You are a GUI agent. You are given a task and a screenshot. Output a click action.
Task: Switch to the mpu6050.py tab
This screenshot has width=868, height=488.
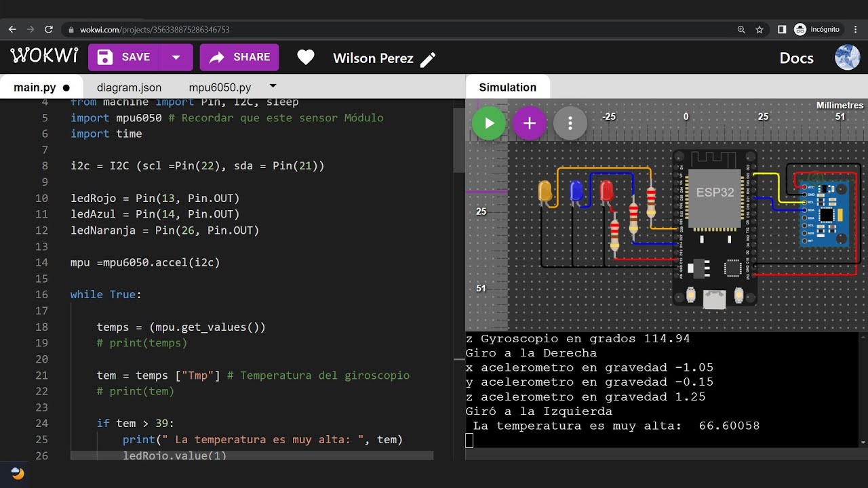pos(220,87)
